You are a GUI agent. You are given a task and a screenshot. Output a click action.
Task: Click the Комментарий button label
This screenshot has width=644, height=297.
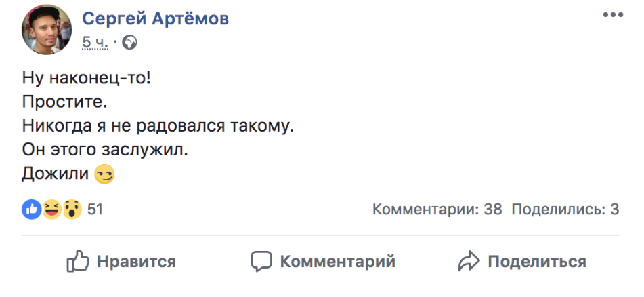pos(338,262)
